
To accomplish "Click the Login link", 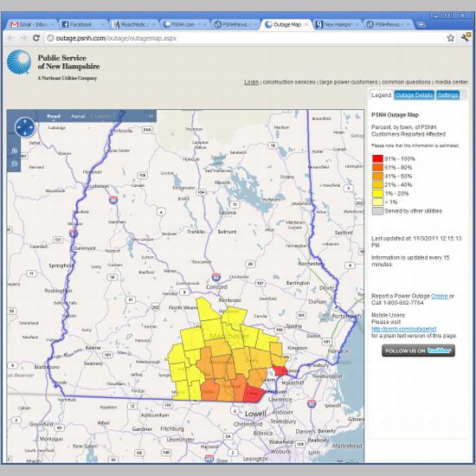I will [x=251, y=82].
